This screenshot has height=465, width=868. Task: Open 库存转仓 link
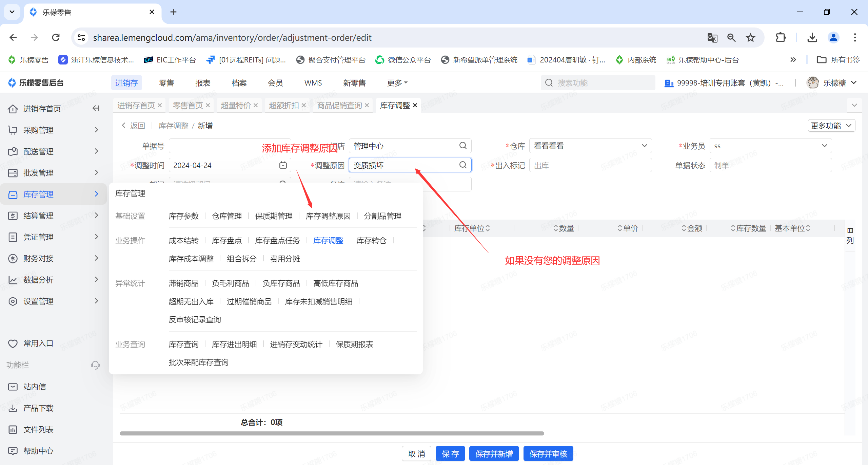(371, 241)
